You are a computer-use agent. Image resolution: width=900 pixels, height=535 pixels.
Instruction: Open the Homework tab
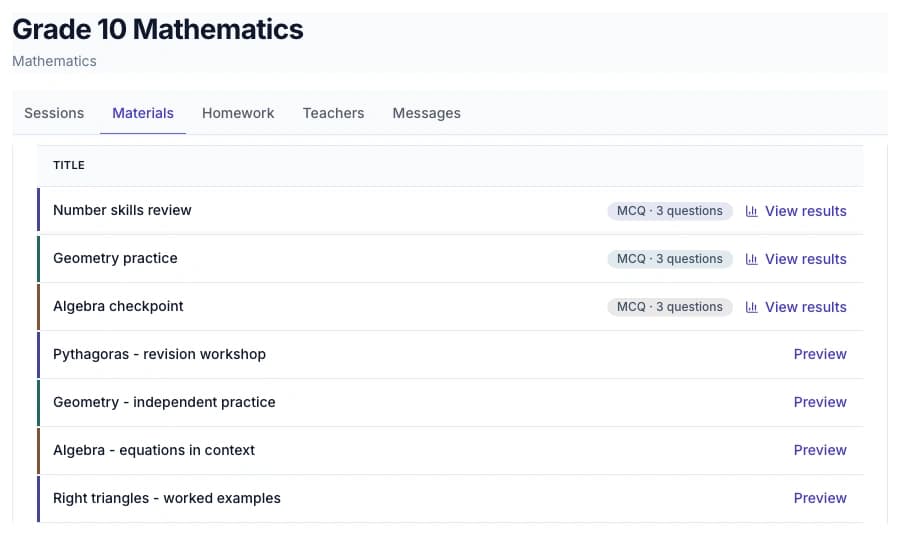238,113
